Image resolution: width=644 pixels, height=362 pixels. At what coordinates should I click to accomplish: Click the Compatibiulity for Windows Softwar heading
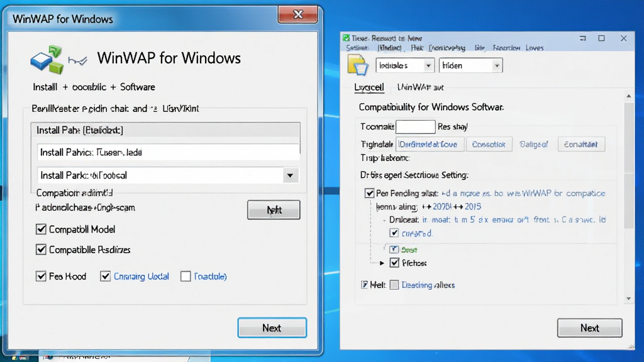[431, 107]
